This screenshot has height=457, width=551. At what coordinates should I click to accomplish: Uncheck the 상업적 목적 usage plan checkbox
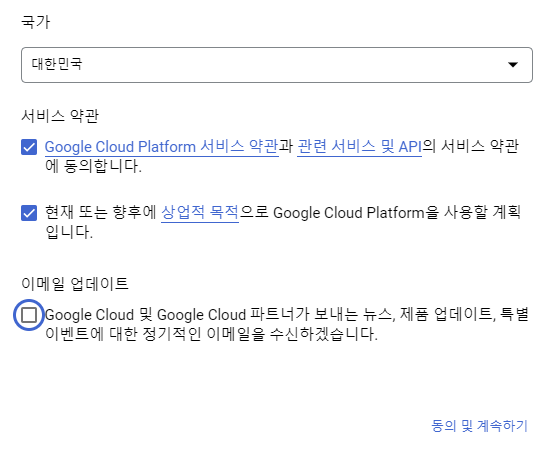point(29,213)
